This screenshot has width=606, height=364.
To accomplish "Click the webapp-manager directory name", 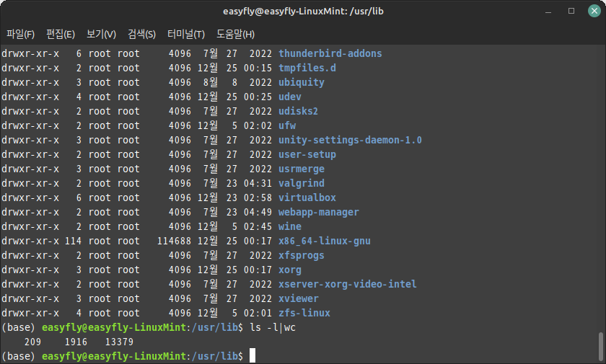I will click(x=319, y=212).
